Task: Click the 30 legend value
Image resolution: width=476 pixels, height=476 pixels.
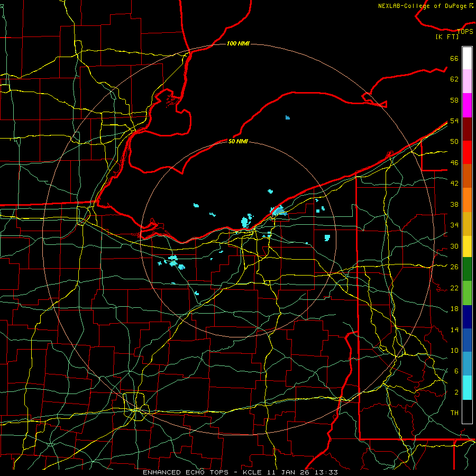Action: click(454, 246)
